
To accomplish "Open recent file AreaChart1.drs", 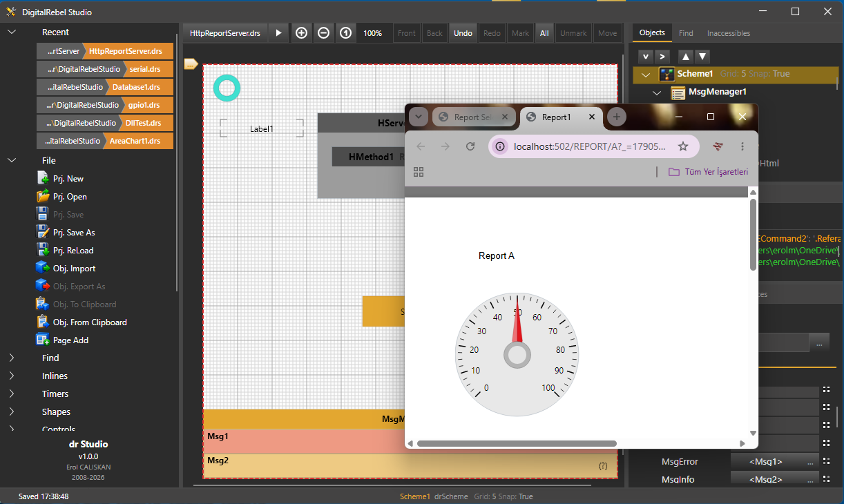I will pyautogui.click(x=105, y=141).
